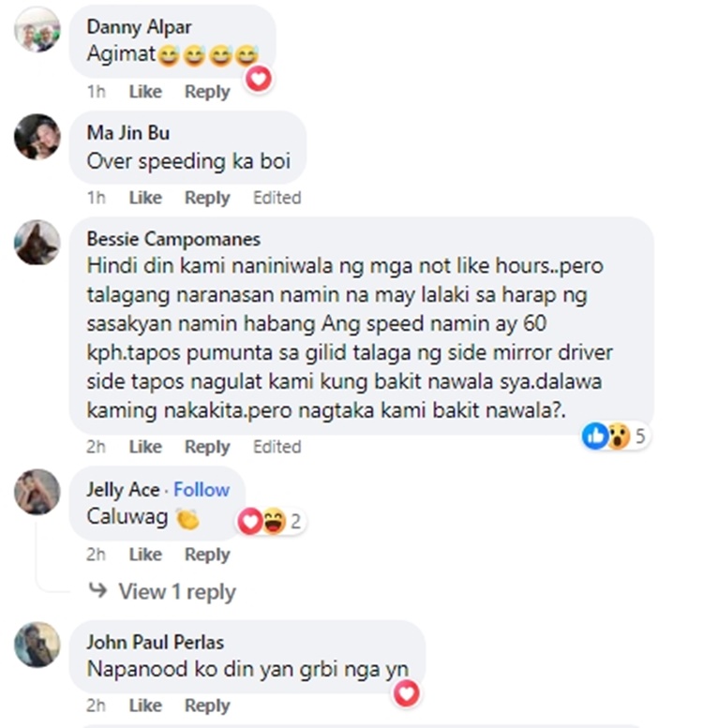Like Bessie Campomanes' comment

point(145,447)
